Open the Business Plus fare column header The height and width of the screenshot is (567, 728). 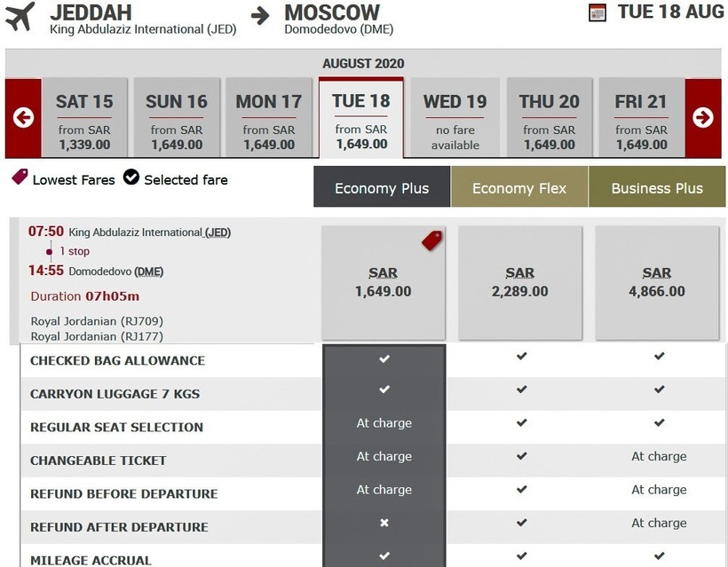click(657, 188)
